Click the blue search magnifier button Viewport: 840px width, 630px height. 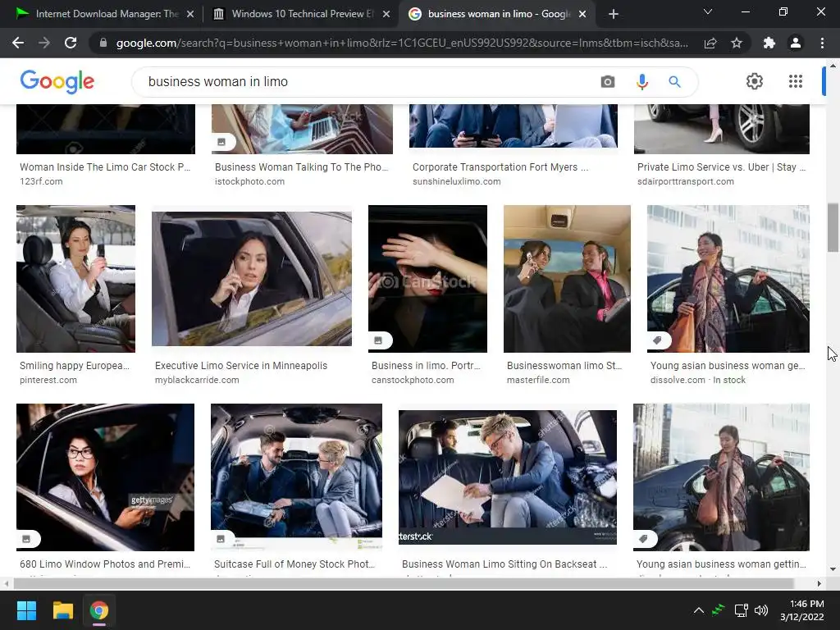tap(674, 81)
